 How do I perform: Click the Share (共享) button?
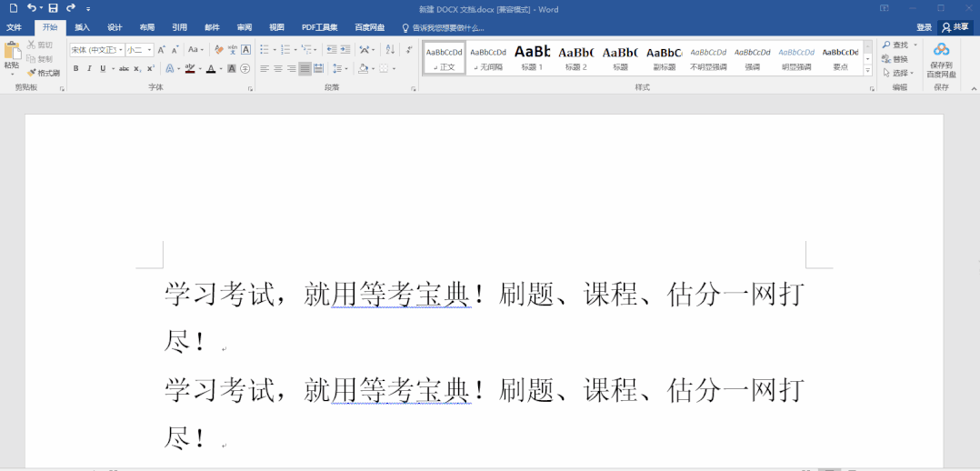pos(955,27)
